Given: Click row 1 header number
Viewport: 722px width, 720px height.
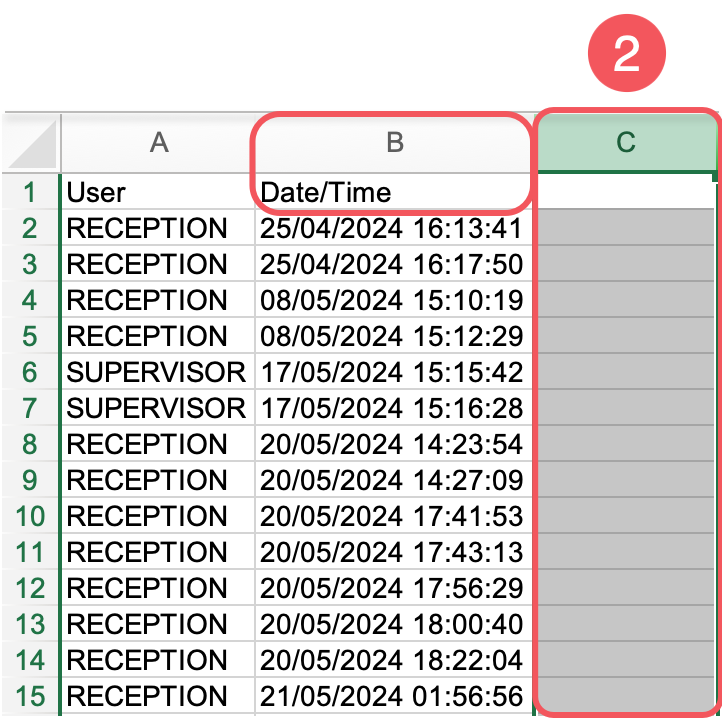Looking at the screenshot, I should tap(30, 192).
